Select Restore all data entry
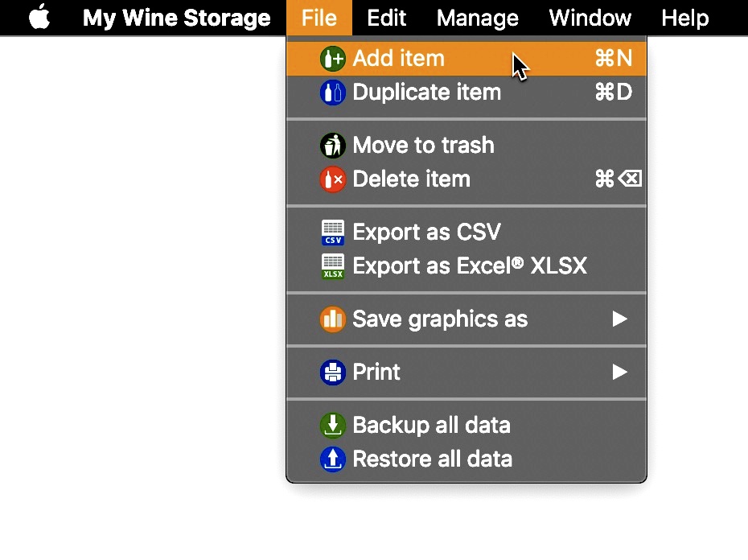 pyautogui.click(x=466, y=459)
